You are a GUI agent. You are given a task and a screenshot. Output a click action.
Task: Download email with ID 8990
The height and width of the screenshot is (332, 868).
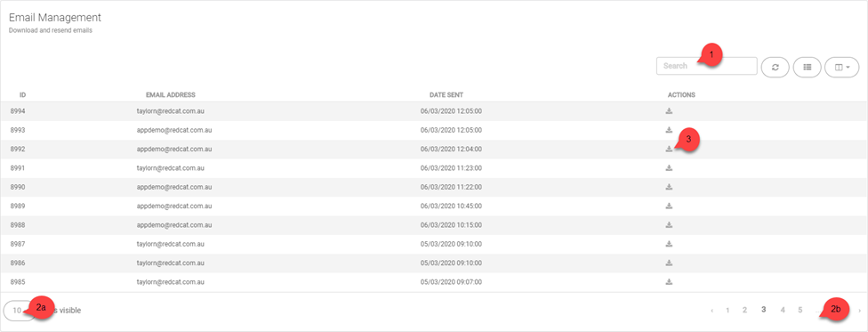click(669, 187)
